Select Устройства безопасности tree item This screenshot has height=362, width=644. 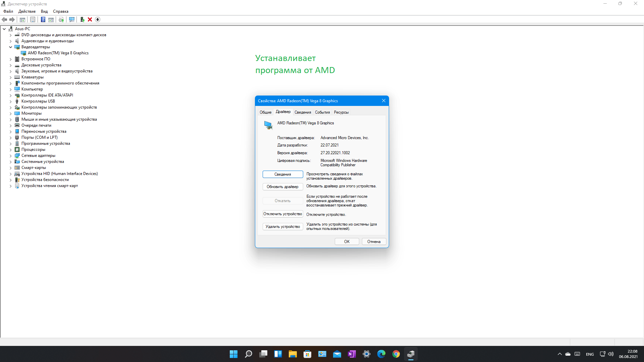click(45, 180)
